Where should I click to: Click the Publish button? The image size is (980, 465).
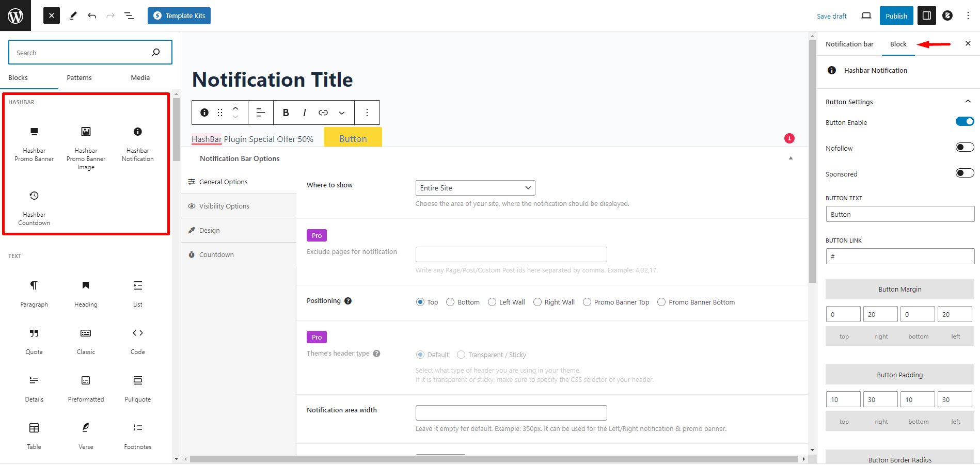tap(896, 16)
